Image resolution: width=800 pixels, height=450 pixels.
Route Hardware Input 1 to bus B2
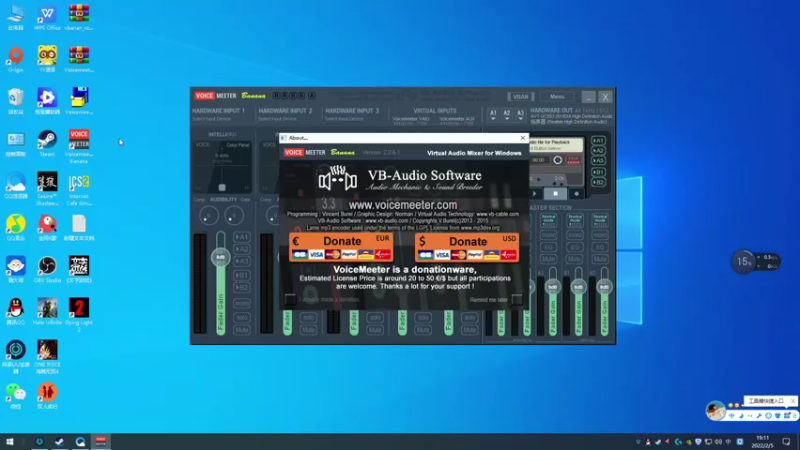(242, 288)
